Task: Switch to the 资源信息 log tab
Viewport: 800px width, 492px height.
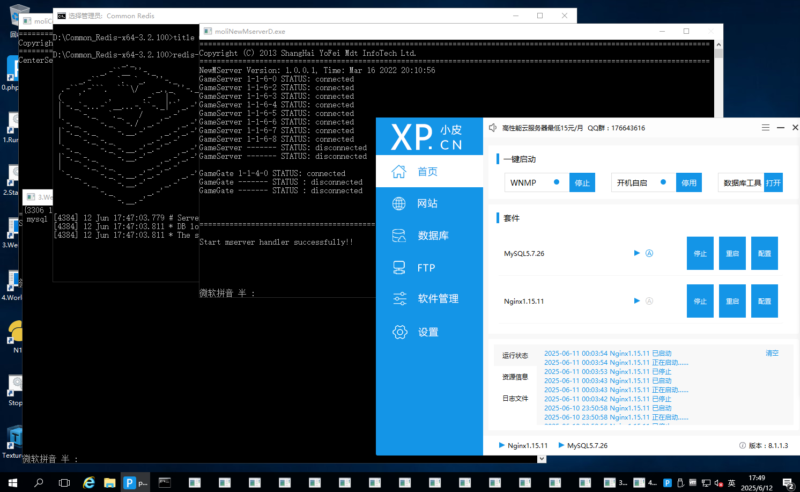Action: click(516, 376)
